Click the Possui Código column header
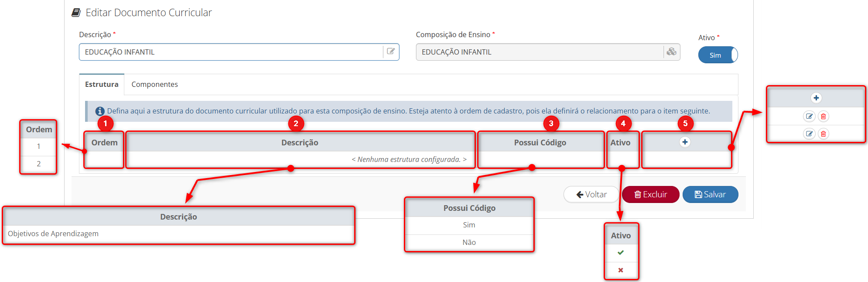This screenshot has height=282, width=868. point(540,142)
